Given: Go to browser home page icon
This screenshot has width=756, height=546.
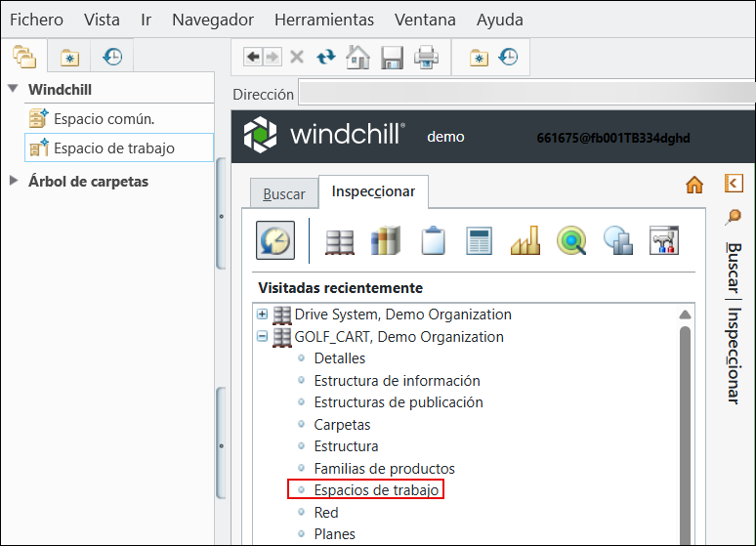Looking at the screenshot, I should tap(357, 57).
